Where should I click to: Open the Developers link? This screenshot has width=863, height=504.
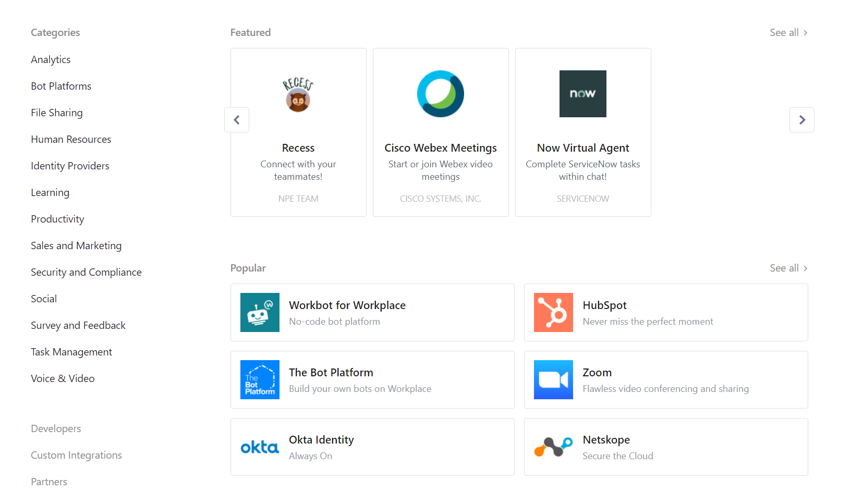click(x=56, y=428)
